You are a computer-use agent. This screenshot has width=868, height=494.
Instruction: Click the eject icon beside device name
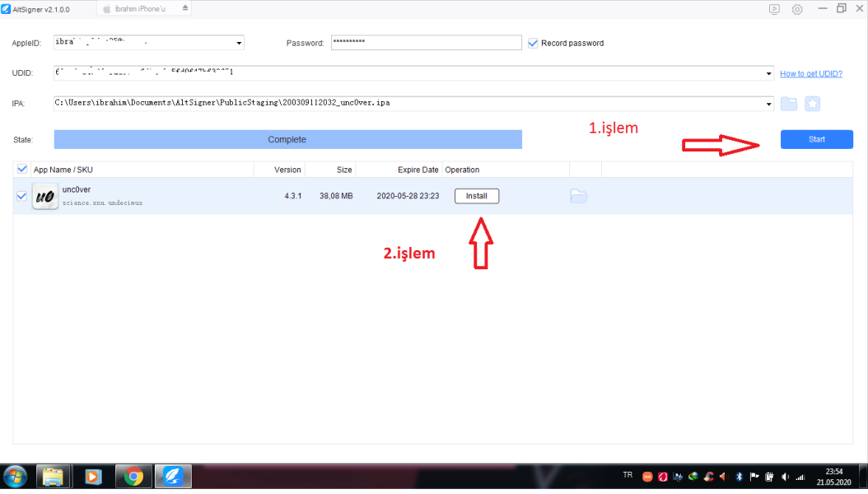[185, 8]
